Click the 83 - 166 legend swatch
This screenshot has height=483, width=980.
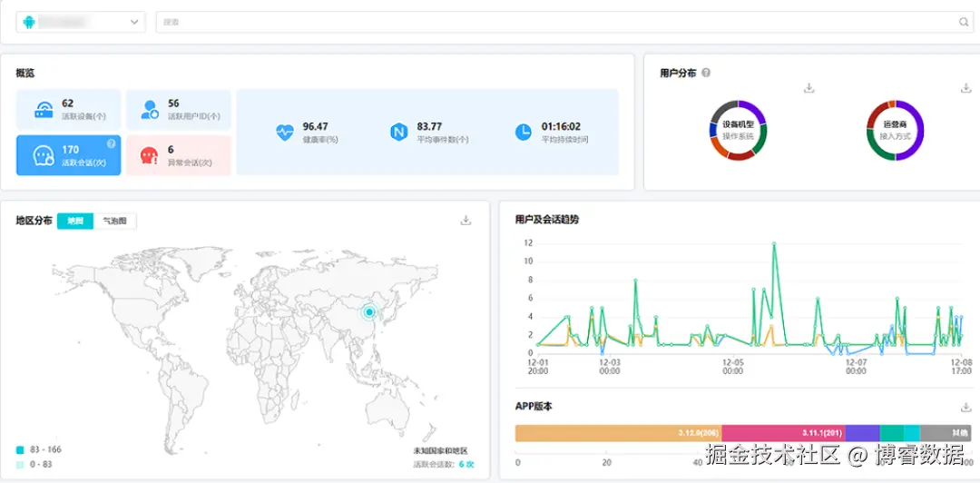(x=20, y=449)
